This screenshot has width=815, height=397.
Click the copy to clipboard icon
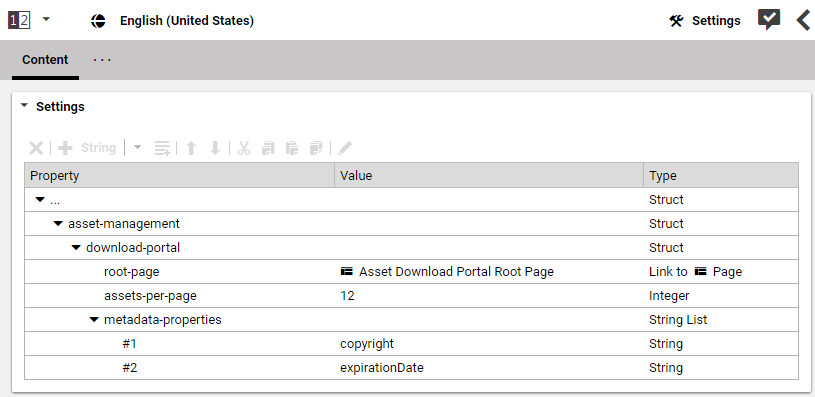(x=268, y=148)
